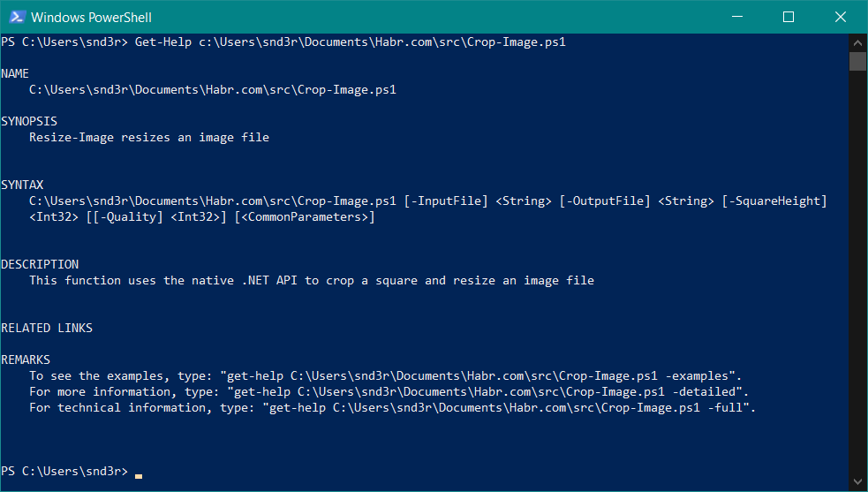This screenshot has width=868, height=492.
Task: Minimize the Windows PowerShell window
Action: pyautogui.click(x=737, y=17)
